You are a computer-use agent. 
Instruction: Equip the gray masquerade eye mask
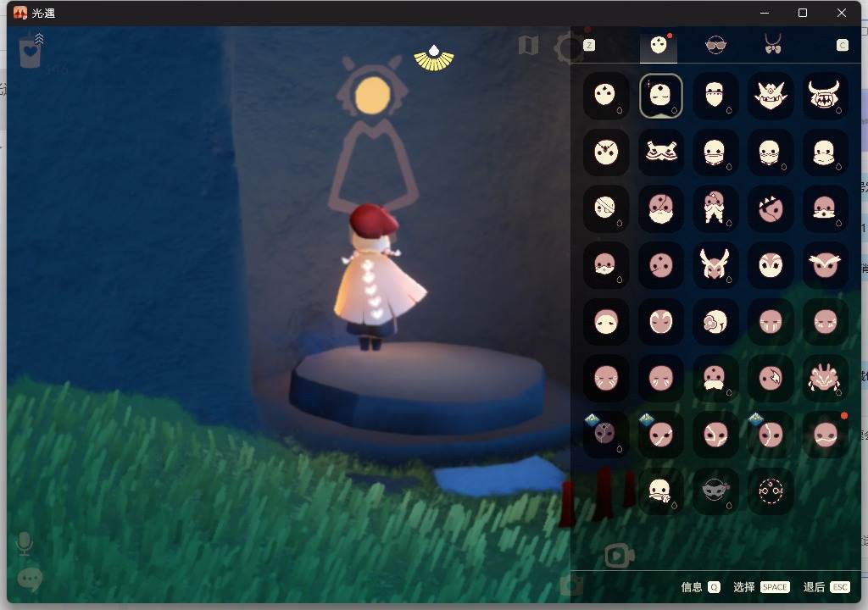715,491
